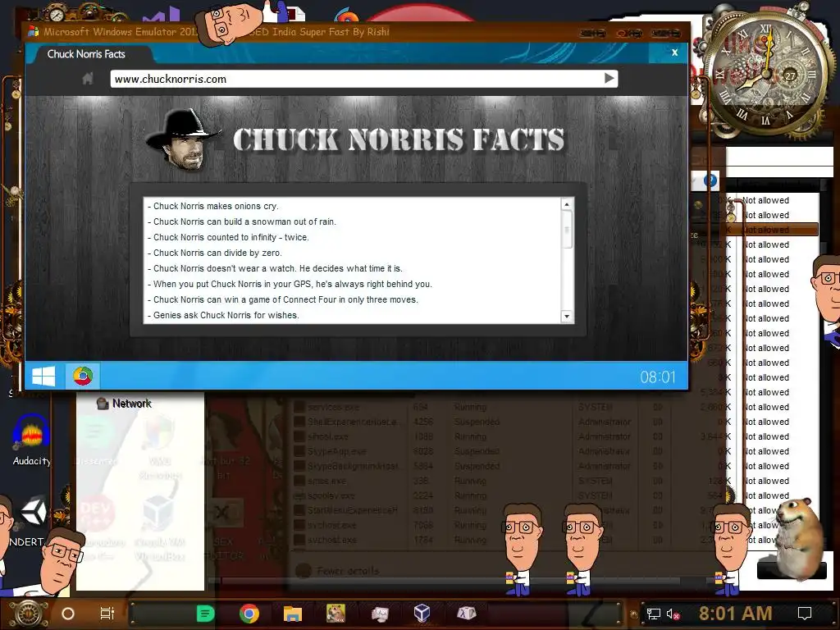Open the green notes icon on the taskbar
Screen dimensions: 840x630
(205, 614)
